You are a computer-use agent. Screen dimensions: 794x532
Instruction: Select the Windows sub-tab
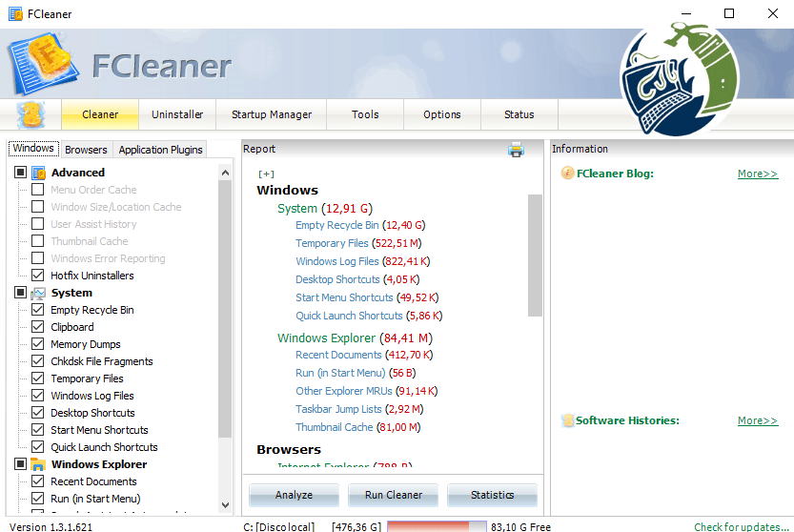point(33,148)
